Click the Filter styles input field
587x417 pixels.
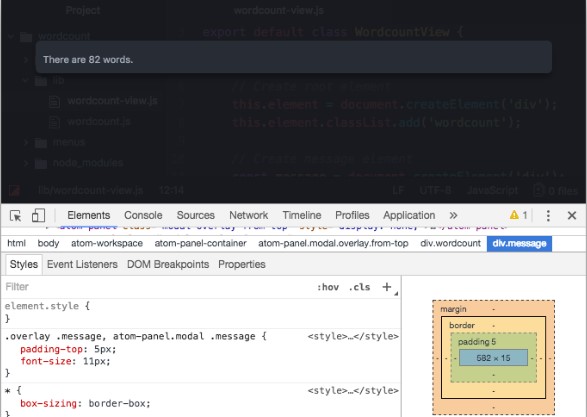tap(157, 287)
